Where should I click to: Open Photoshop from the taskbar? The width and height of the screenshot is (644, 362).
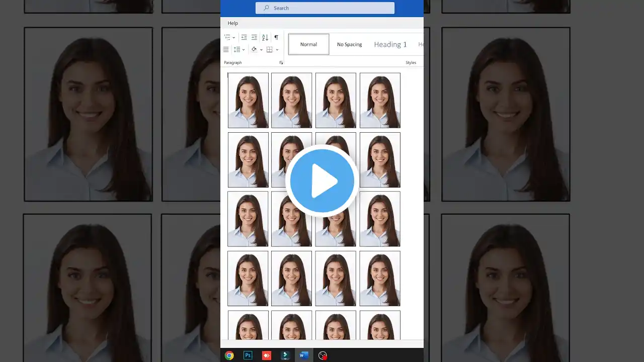248,355
